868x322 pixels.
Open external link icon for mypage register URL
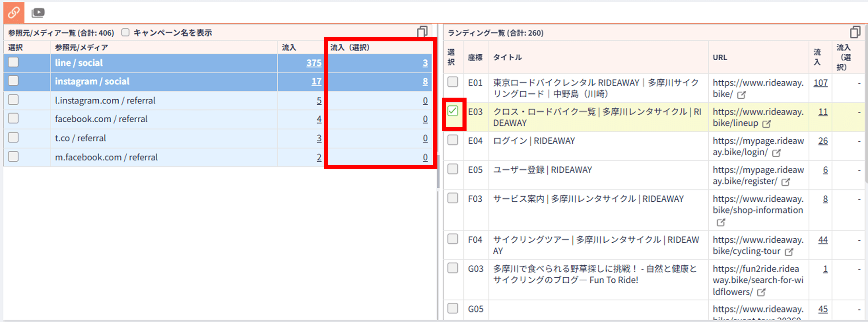pos(786,182)
